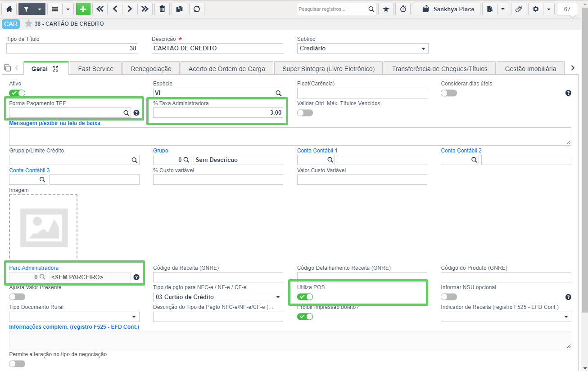This screenshot has height=371, width=588.
Task: Open Indicador de Receita F525 dropdown
Action: coord(506,317)
